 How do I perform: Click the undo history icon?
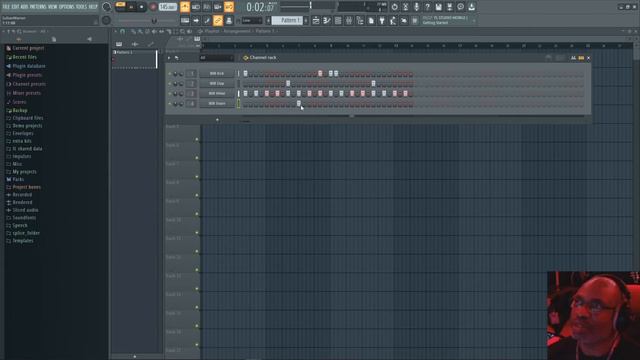pyautogui.click(x=394, y=7)
